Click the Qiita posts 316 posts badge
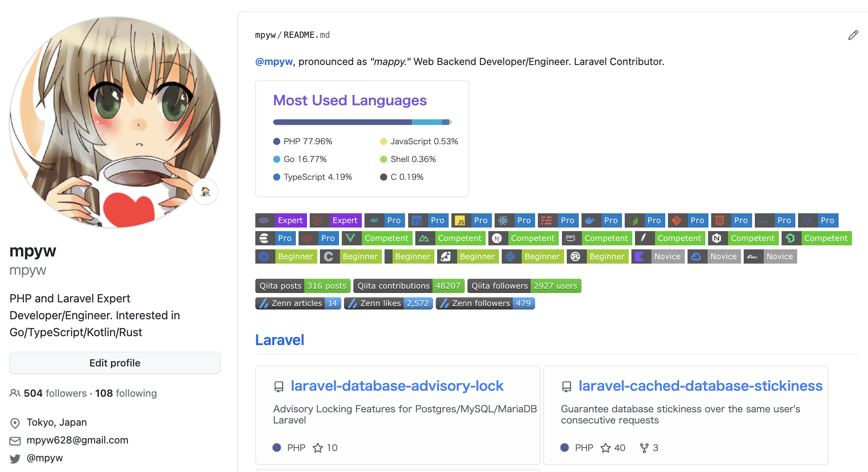This screenshot has height=472, width=868. 303,286
